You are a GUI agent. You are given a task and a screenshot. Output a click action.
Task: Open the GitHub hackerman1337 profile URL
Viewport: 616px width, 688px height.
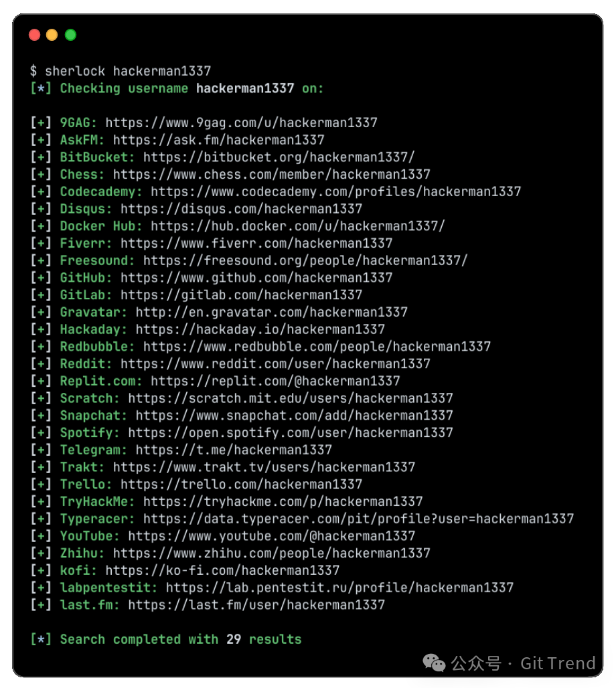(256, 278)
